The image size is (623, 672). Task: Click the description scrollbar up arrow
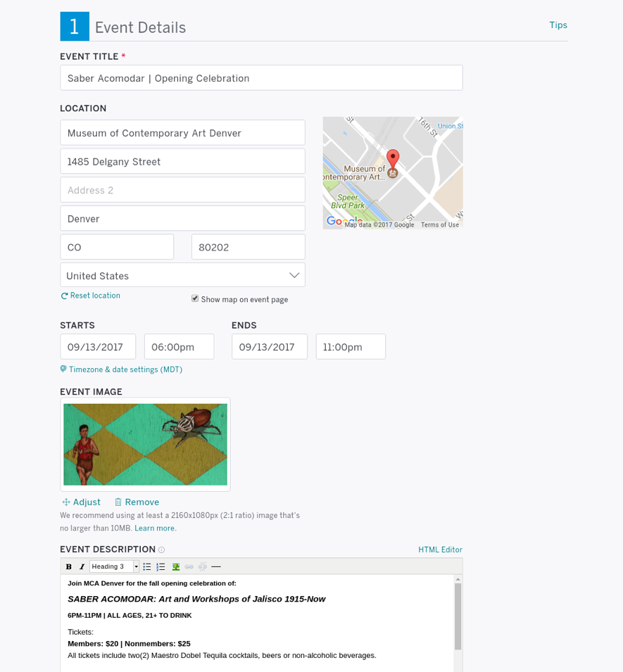458,579
